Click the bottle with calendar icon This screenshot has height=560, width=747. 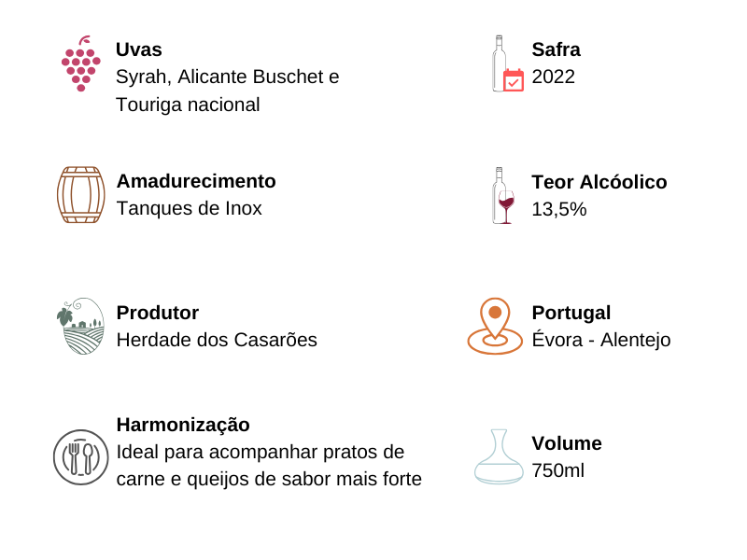click(x=507, y=64)
